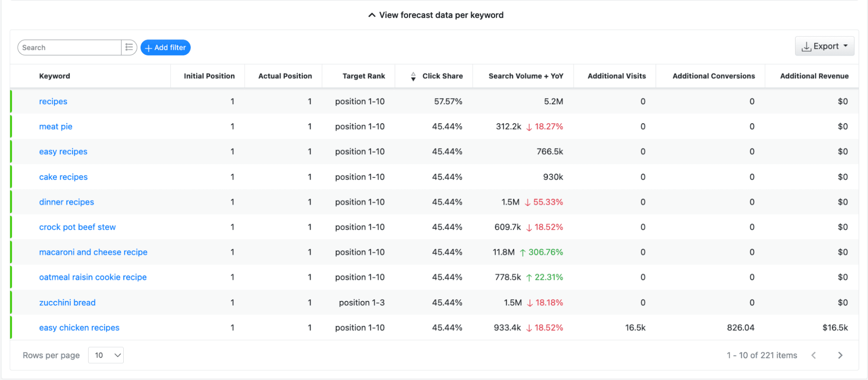Click the Additional Visits column header
The width and height of the screenshot is (868, 380).
pos(617,76)
